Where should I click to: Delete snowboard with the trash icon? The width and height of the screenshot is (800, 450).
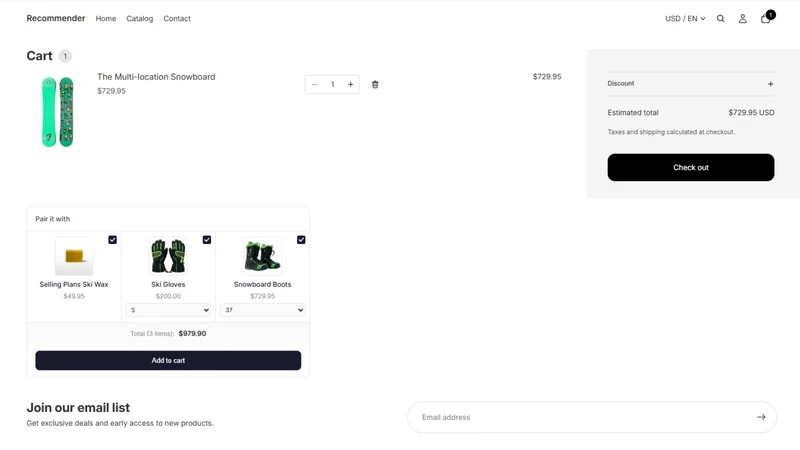pos(375,85)
